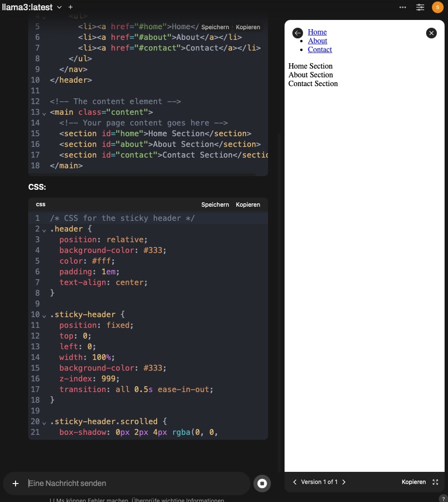Viewport: 448px width, 502px height.
Task: Add another model with the plus icon
Action: (71, 7)
